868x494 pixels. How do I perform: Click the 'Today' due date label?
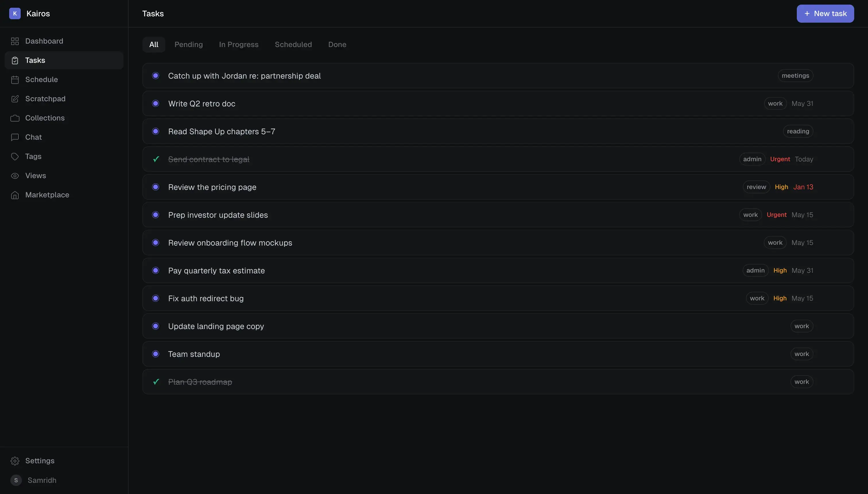pyautogui.click(x=804, y=159)
